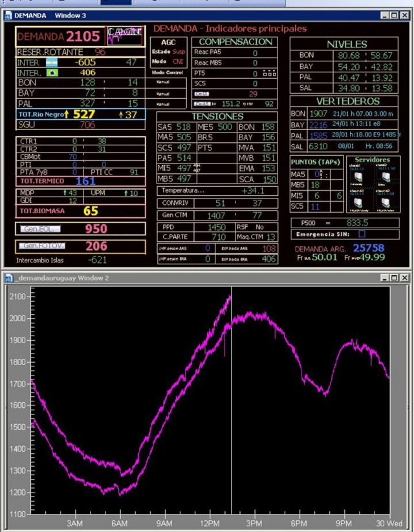This screenshot has height=532, width=414.
Task: Select the Gen CTM value 1407
Action: [216, 215]
